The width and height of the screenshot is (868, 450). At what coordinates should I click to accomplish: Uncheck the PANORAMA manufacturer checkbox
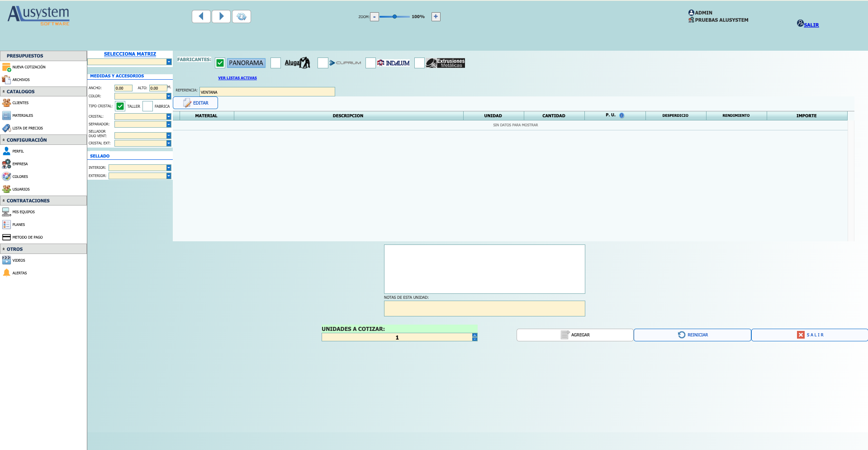click(220, 63)
